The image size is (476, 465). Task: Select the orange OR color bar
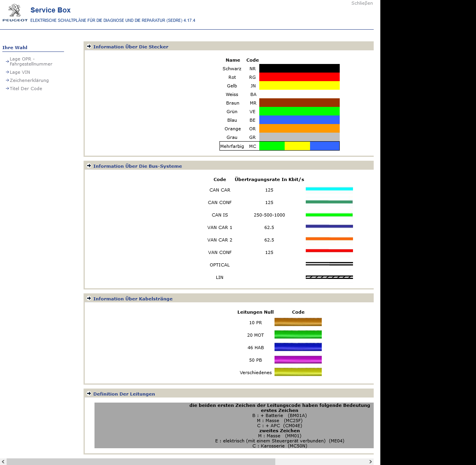[299, 129]
